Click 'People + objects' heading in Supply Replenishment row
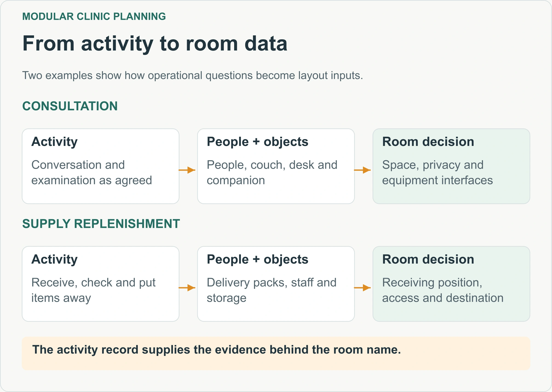 258,259
